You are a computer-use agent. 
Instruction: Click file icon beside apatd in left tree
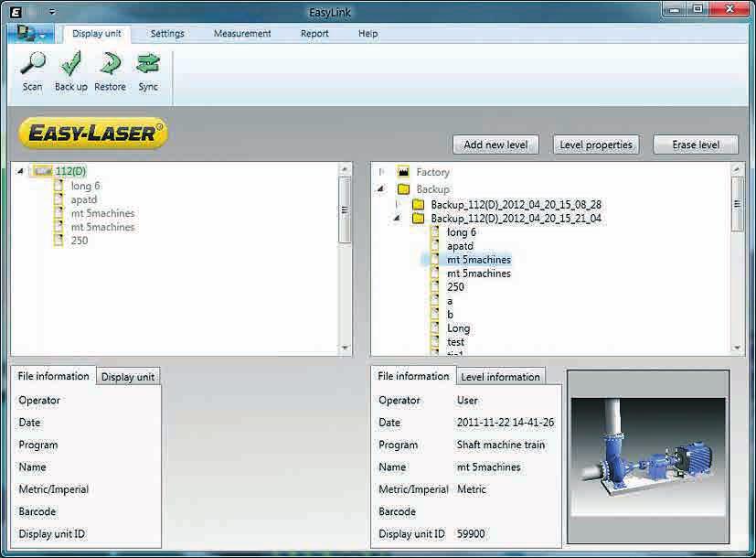coord(59,199)
